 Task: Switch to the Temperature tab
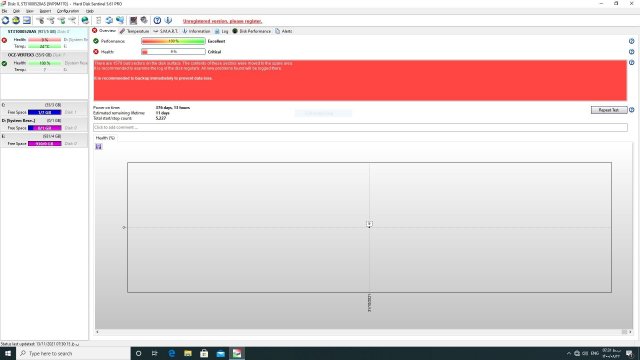tap(134, 31)
